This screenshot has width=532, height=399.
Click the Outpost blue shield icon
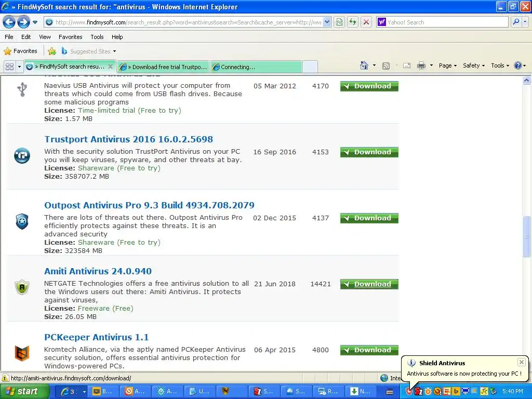point(22,221)
